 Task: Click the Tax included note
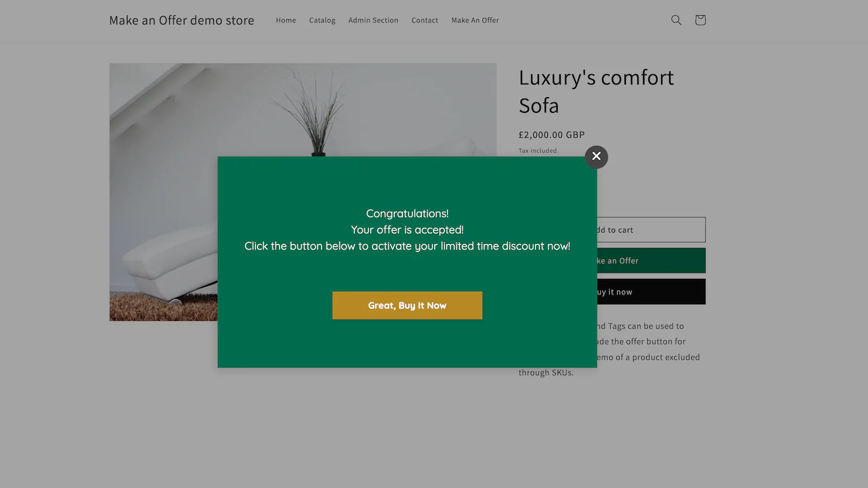pos(538,151)
